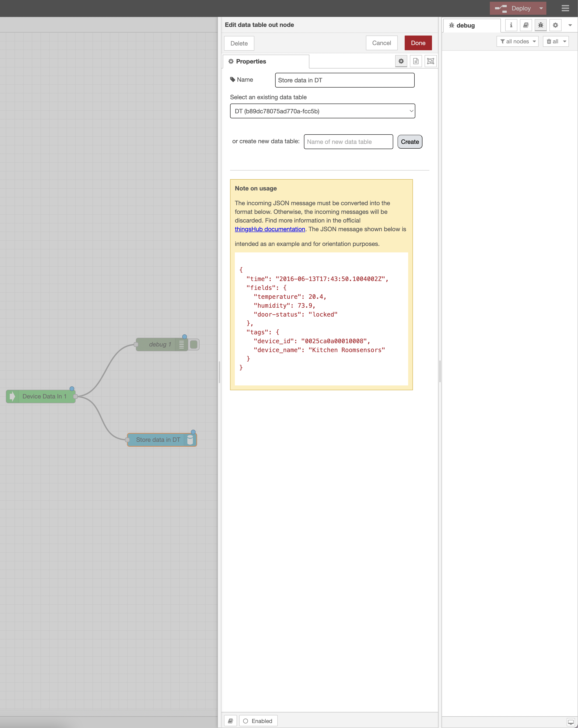The height and width of the screenshot is (728, 578).
Task: Open debug window in new window icon
Action: (571, 722)
